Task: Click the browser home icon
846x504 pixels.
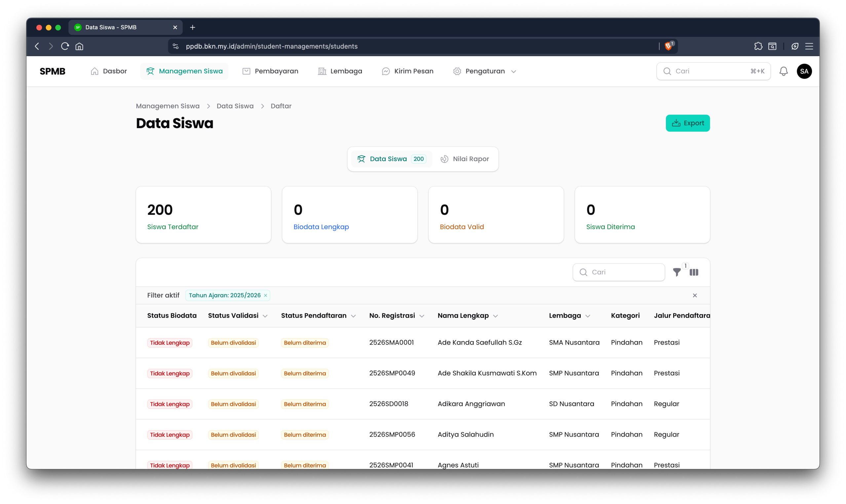Action: (79, 46)
